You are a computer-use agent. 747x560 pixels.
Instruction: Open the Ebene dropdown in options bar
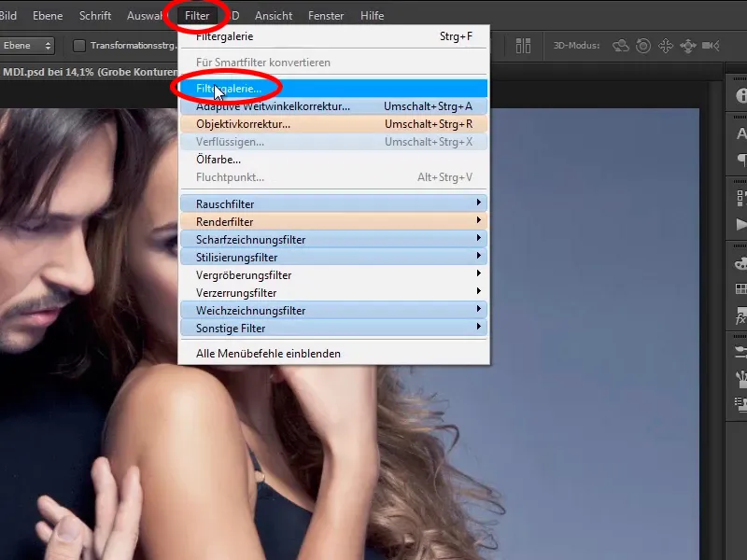point(27,46)
